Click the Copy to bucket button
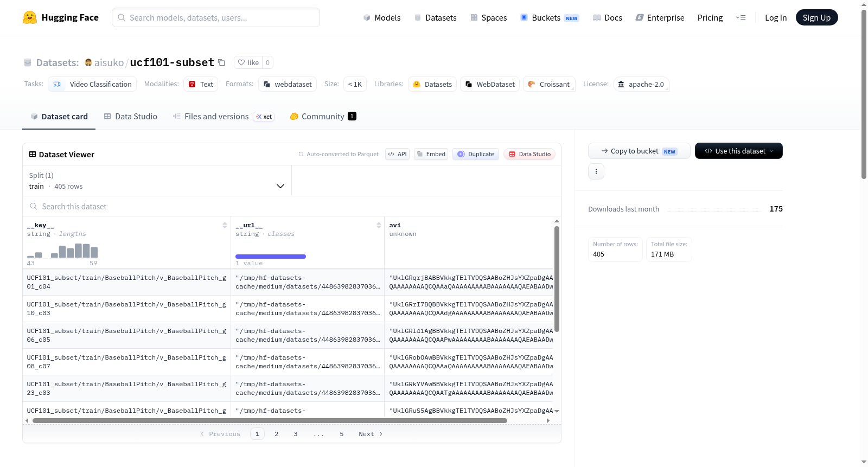This screenshot has width=868, height=467. point(639,151)
